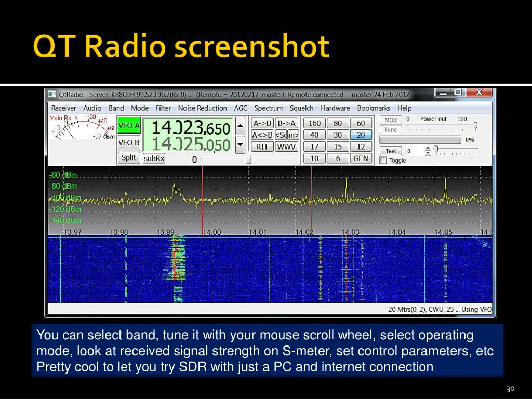This screenshot has height=399, width=532.
Task: Select the 40 meter band
Action: pos(314,135)
